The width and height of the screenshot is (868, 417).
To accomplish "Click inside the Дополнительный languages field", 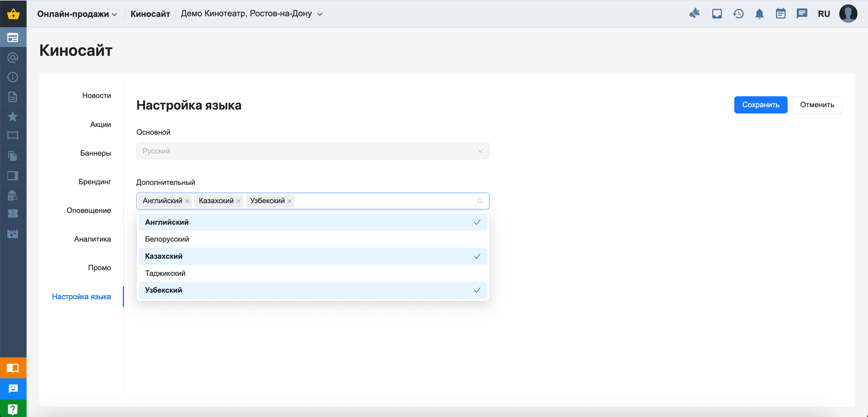I will [384, 201].
